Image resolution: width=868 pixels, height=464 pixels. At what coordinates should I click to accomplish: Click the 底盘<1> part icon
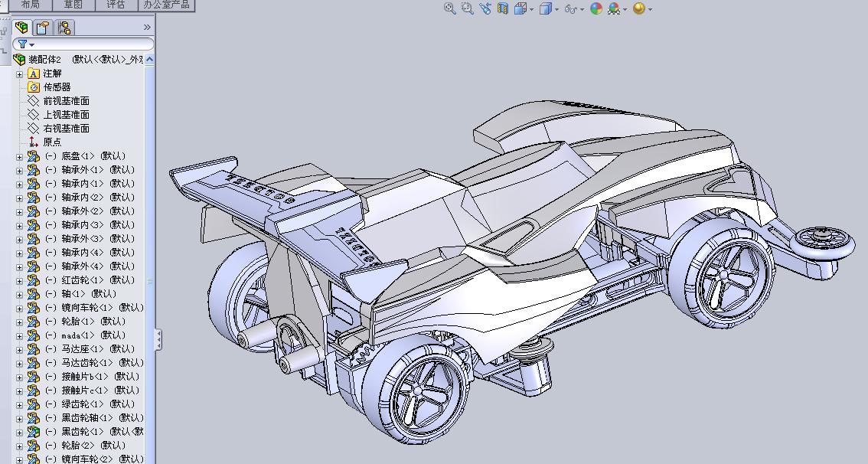[x=34, y=156]
